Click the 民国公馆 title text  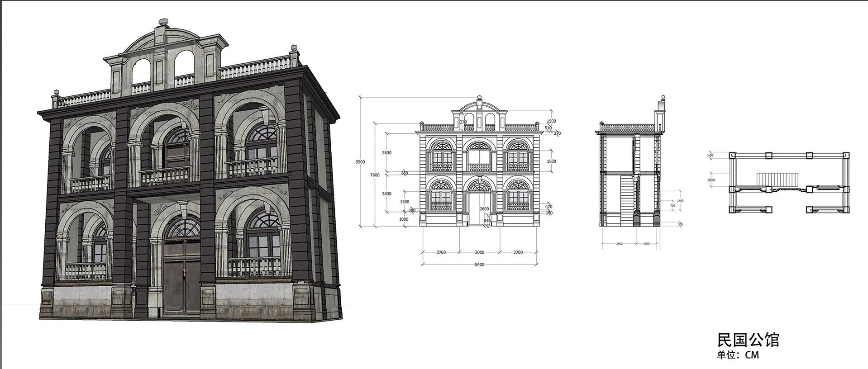pyautogui.click(x=748, y=340)
